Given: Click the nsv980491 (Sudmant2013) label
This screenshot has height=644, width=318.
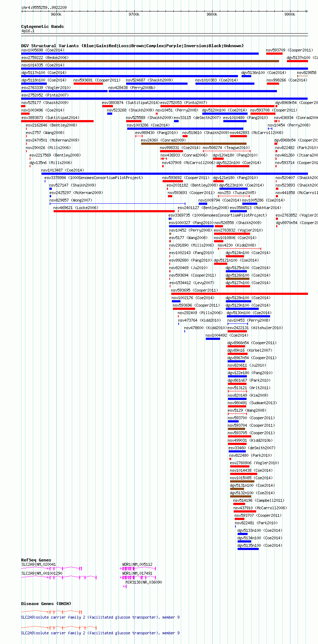Looking at the screenshot, I should [252, 403].
